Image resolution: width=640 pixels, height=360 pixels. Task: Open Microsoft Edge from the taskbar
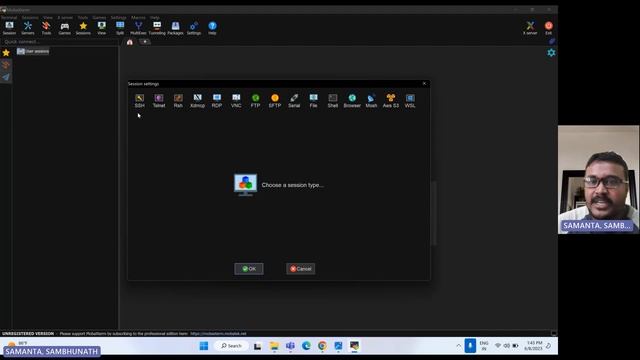pyautogui.click(x=306, y=346)
